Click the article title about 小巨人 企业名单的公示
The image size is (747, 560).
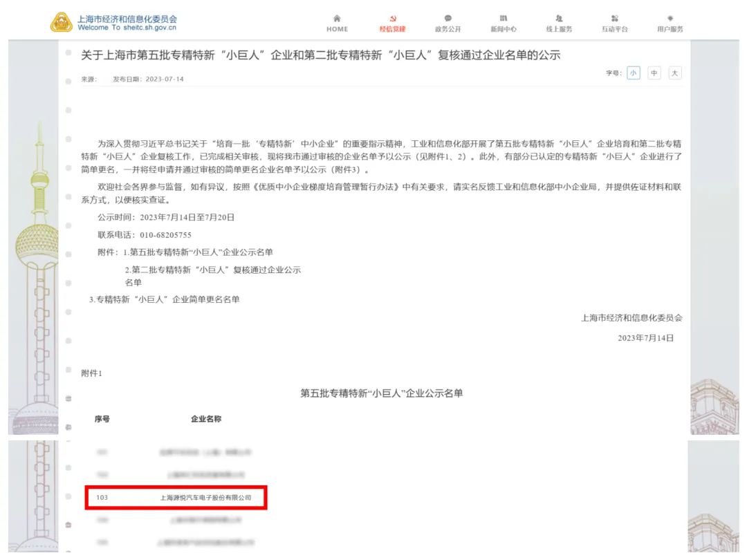[321, 55]
